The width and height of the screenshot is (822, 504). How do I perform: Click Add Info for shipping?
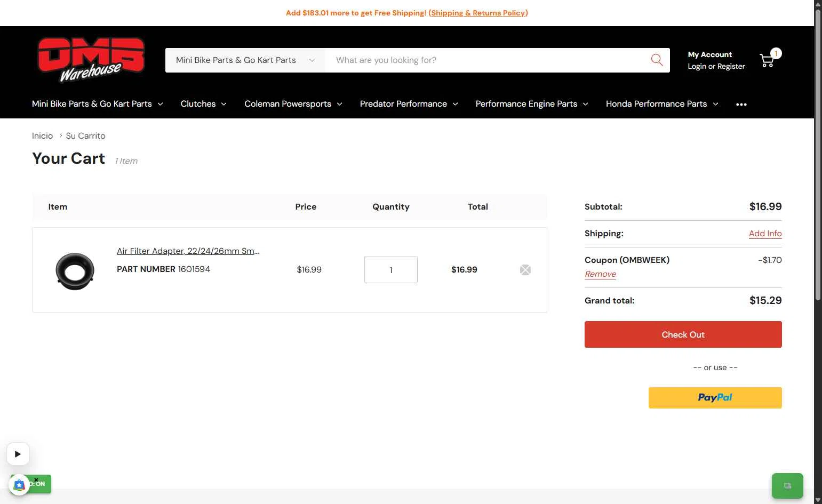pos(765,234)
